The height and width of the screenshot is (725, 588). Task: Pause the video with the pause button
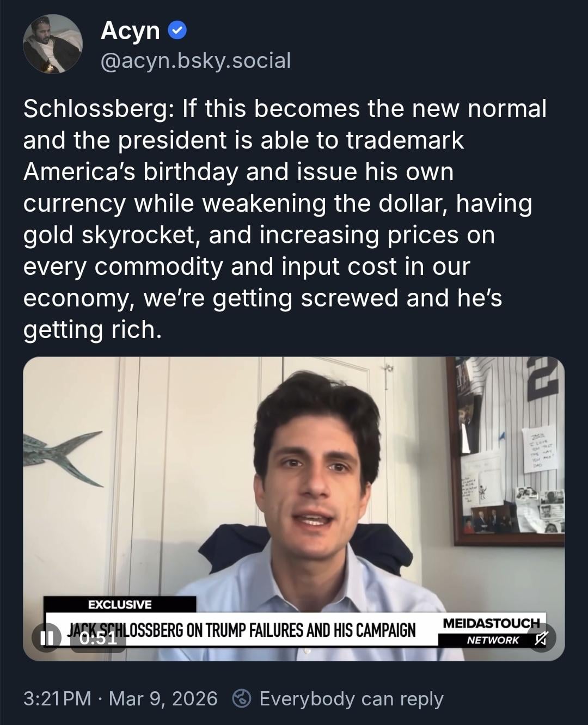[48, 637]
